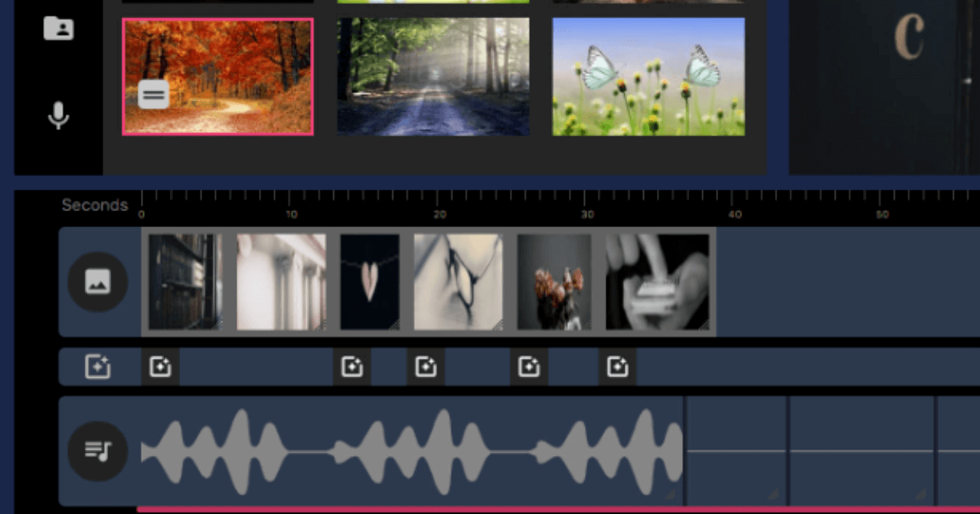Viewport: 980px width, 514px height.
Task: Click the 20 seconds mark on ruler
Action: click(x=439, y=214)
